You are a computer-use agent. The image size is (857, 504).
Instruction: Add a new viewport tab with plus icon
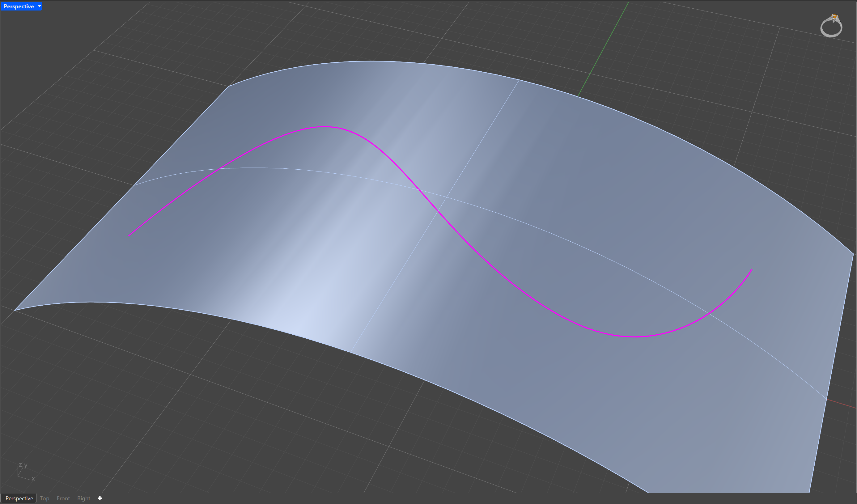[100, 498]
